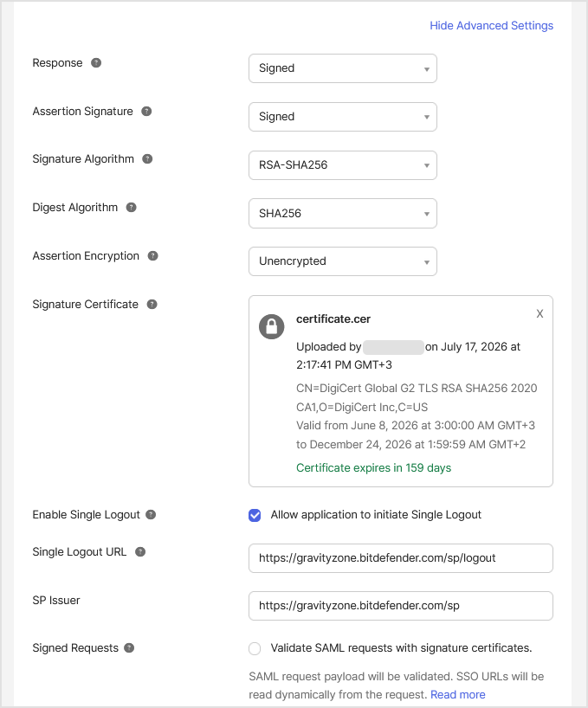Click the Signed Requests label
Image resolution: width=588 pixels, height=708 pixels.
tap(75, 648)
